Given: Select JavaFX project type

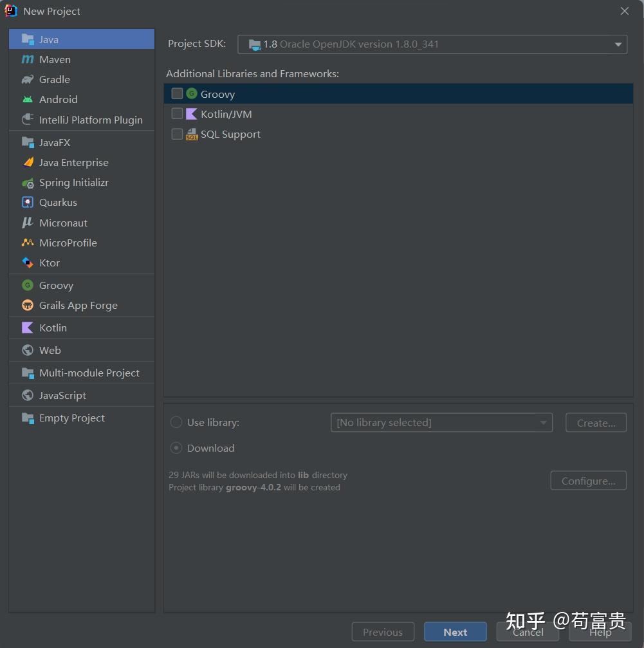Looking at the screenshot, I should point(55,142).
